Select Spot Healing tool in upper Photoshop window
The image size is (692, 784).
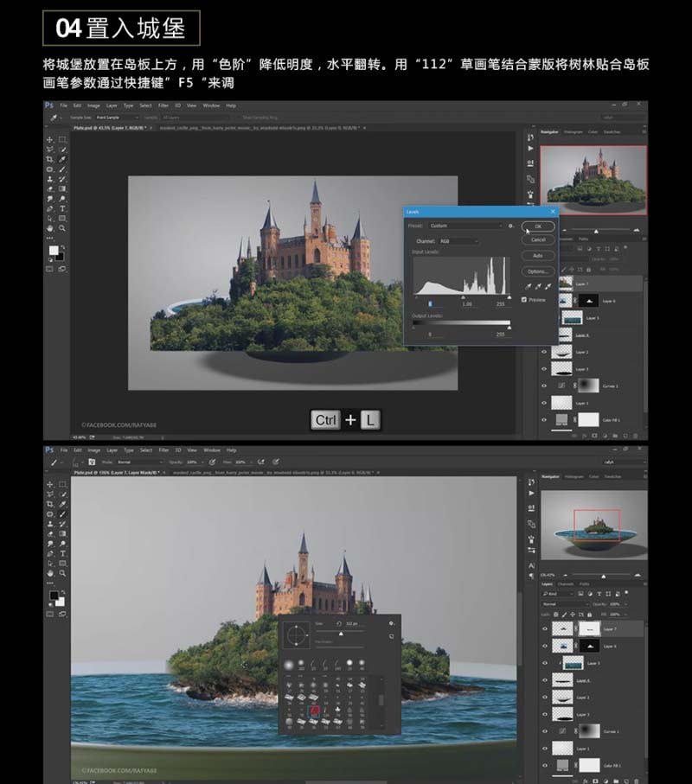(x=49, y=169)
